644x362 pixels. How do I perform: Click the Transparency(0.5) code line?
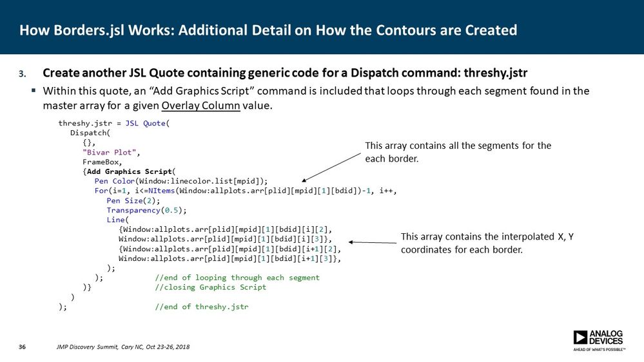click(146, 210)
